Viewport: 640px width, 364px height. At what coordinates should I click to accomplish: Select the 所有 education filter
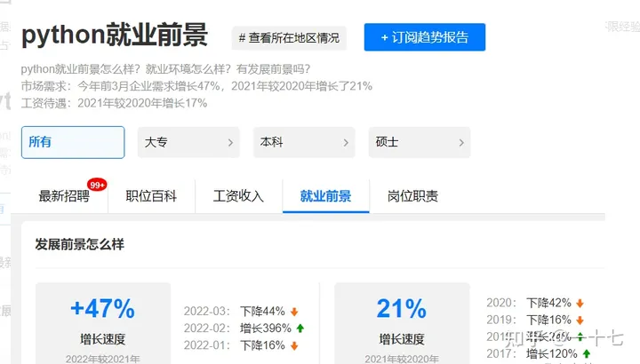pos(73,142)
